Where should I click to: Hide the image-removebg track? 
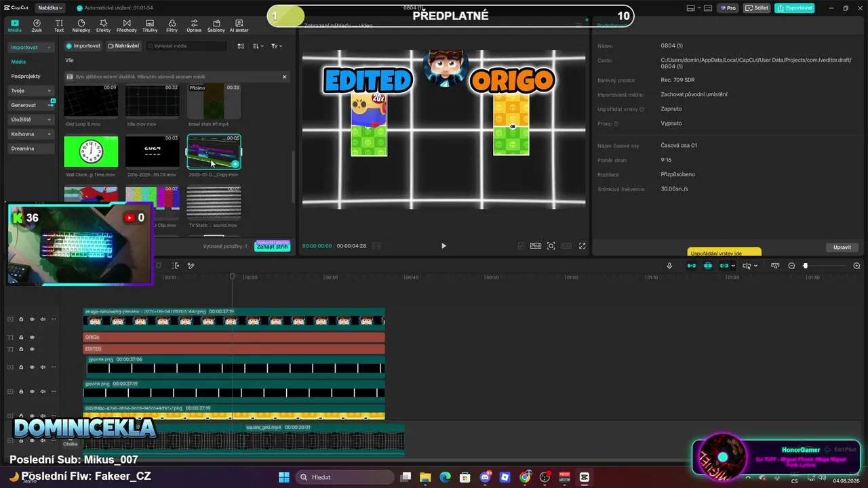32,319
